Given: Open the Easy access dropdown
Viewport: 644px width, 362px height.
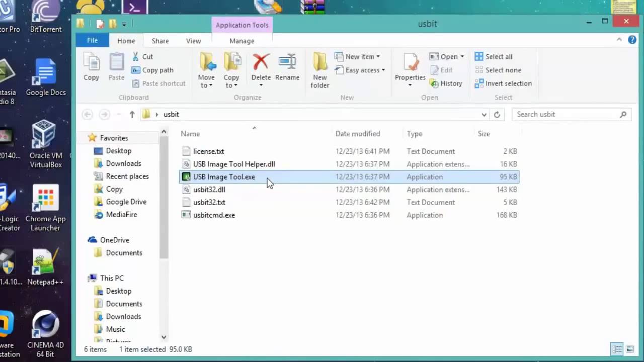Looking at the screenshot, I should [x=360, y=70].
